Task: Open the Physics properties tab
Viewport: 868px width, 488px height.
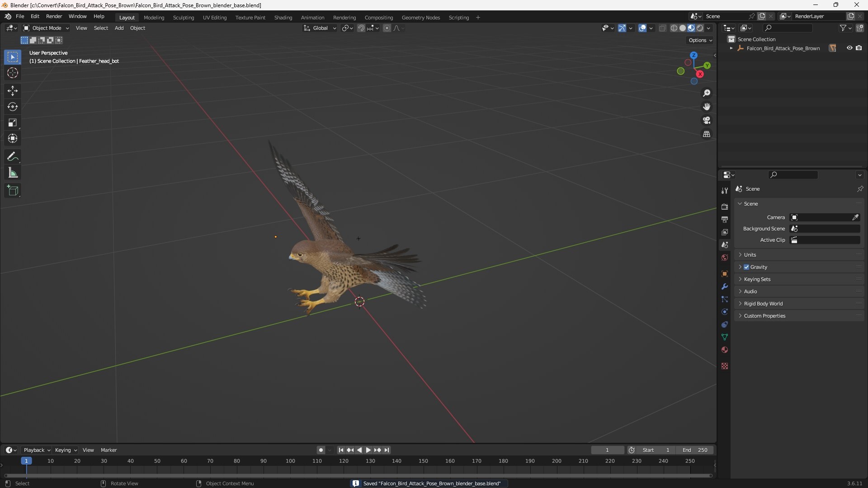Action: [x=725, y=312]
